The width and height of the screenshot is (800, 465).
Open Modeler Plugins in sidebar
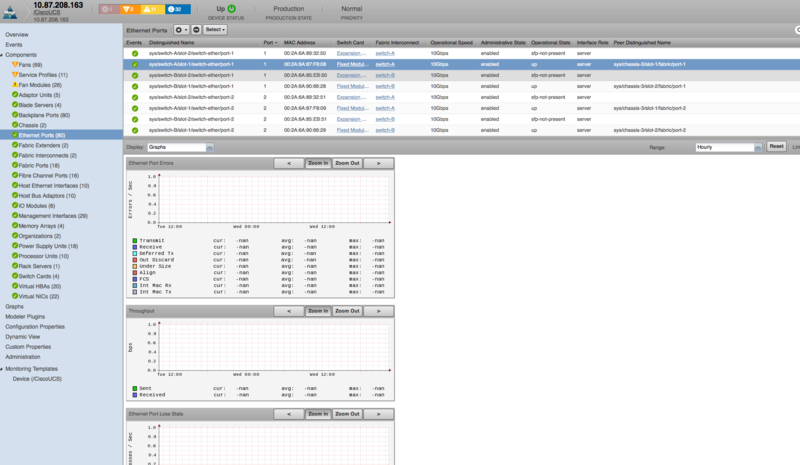click(x=25, y=317)
